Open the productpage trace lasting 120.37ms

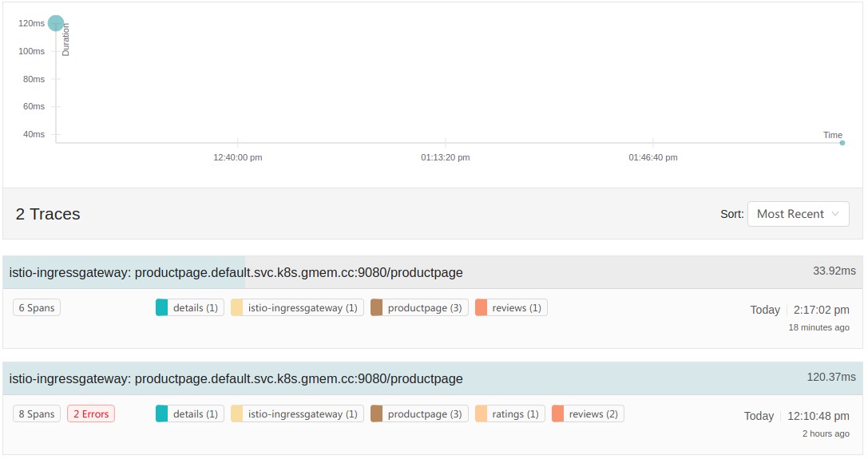(x=236, y=378)
